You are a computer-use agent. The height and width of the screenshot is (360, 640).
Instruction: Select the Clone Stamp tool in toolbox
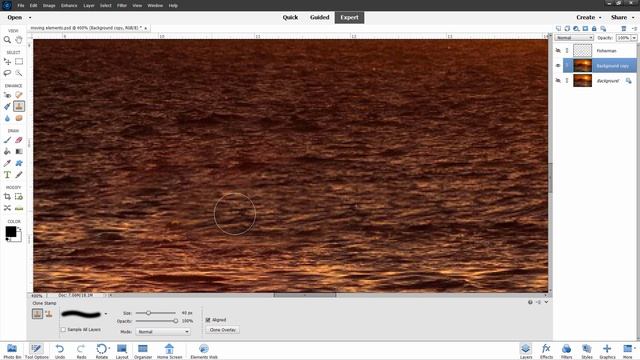19,107
